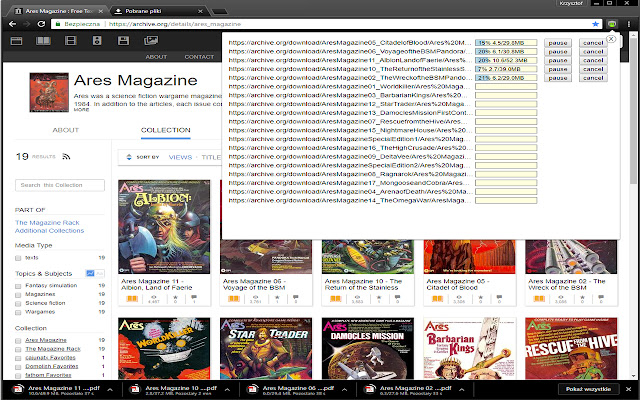
Task: Close the download list popup
Action: pyautogui.click(x=611, y=39)
